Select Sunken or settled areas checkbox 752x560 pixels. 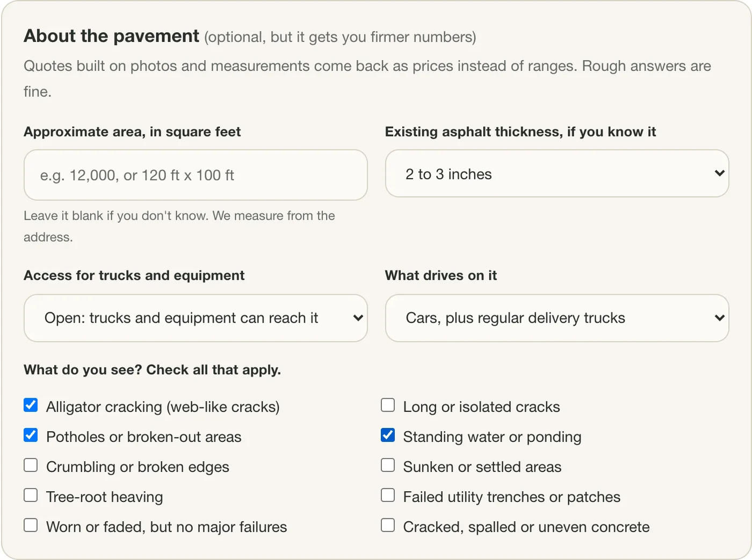click(x=388, y=466)
